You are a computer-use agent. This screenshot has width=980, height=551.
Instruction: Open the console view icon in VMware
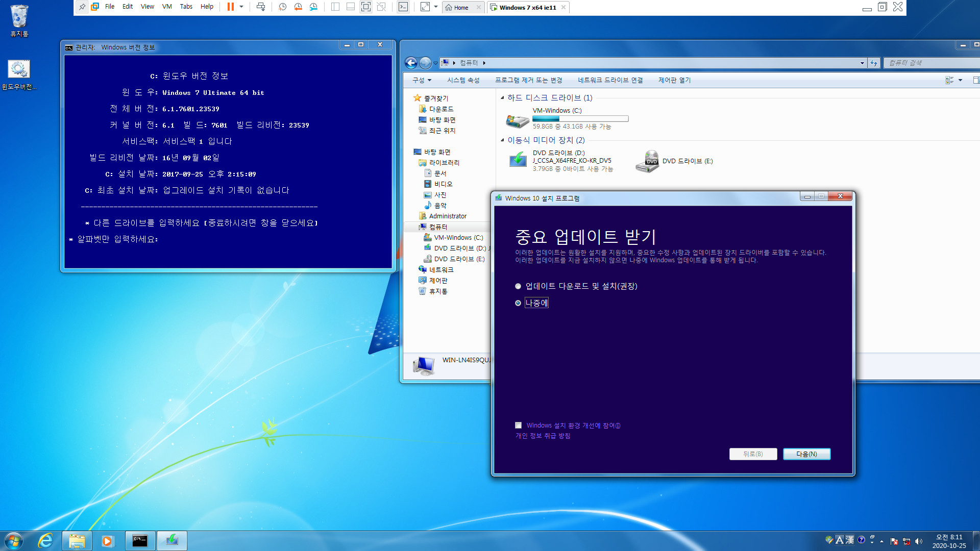[x=403, y=7]
